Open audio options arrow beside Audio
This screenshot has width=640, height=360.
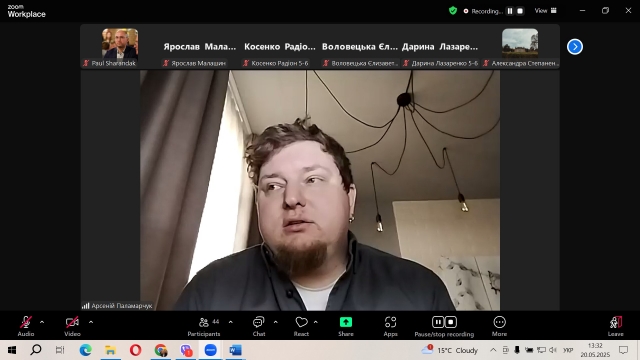tap(42, 322)
